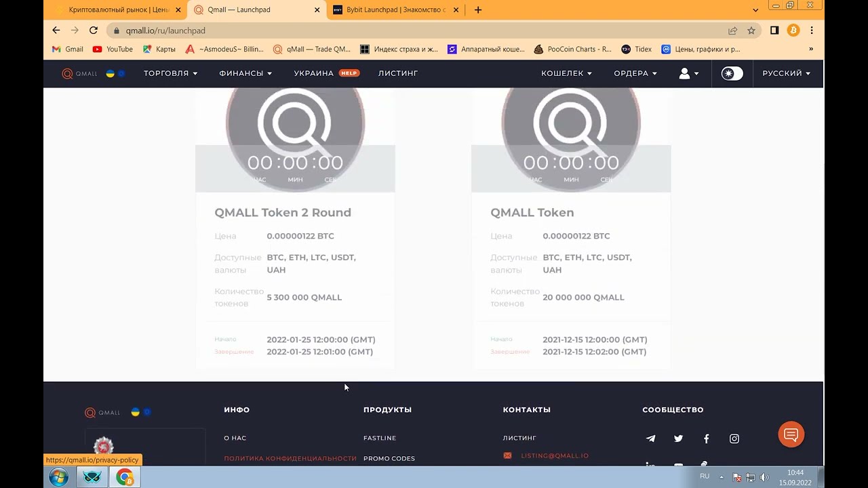The width and height of the screenshot is (868, 488).
Task: Open the Promo Codes footer link
Action: tap(389, 459)
